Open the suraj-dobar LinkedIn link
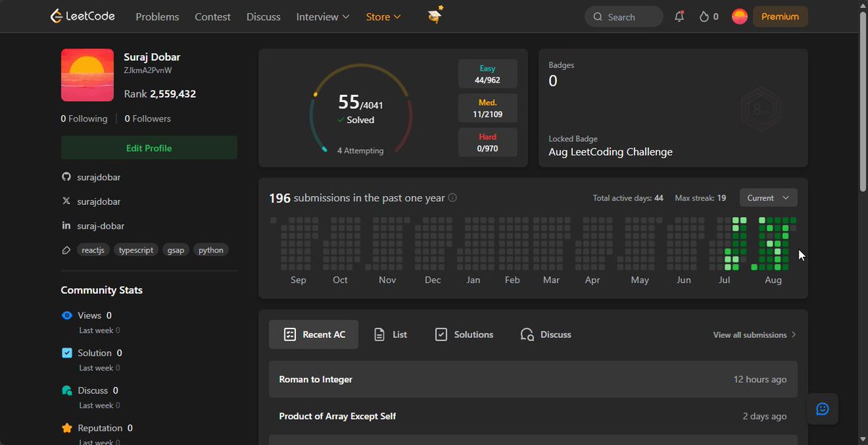The width and height of the screenshot is (868, 445). 101,226
